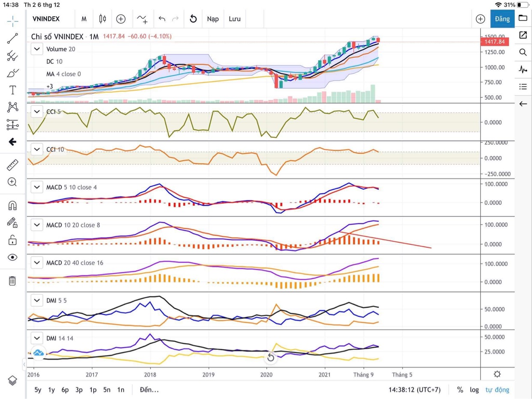Open the indicators wave icon
Viewport: 532px width, 399px height.
[142, 19]
